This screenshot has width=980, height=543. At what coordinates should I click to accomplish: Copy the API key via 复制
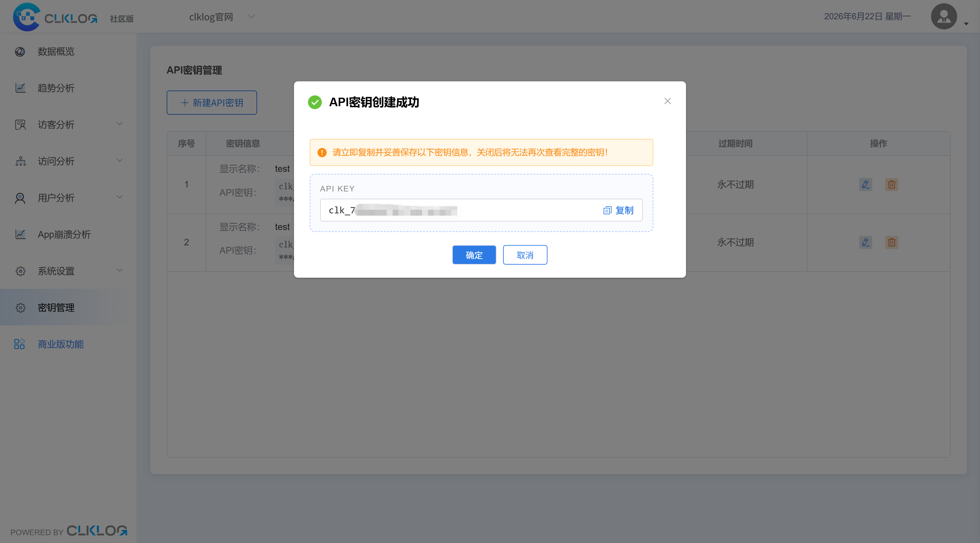[x=618, y=210]
